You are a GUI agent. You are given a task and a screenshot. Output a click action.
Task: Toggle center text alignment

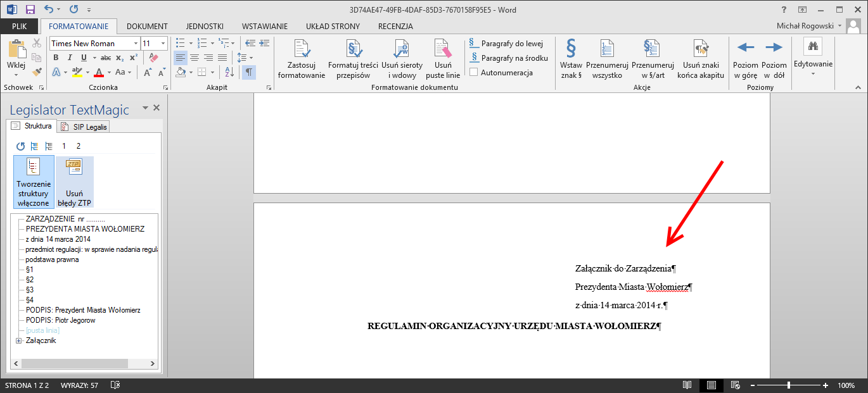pyautogui.click(x=195, y=58)
